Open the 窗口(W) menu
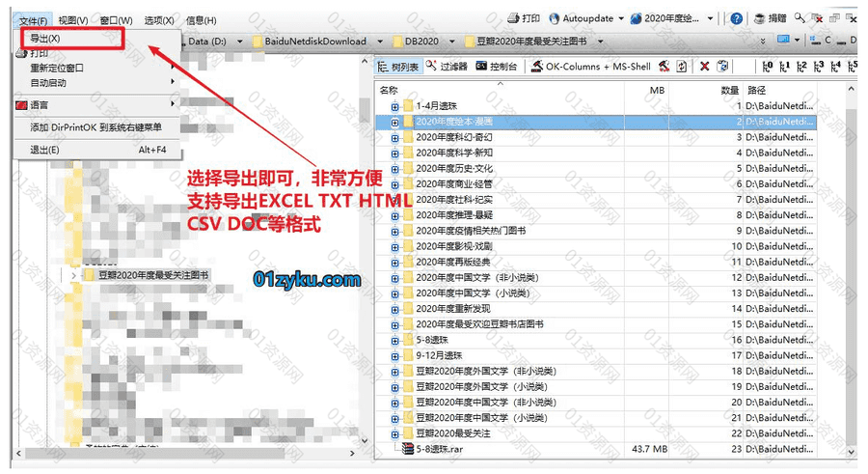Viewport: 868px width, 474px height. (116, 20)
